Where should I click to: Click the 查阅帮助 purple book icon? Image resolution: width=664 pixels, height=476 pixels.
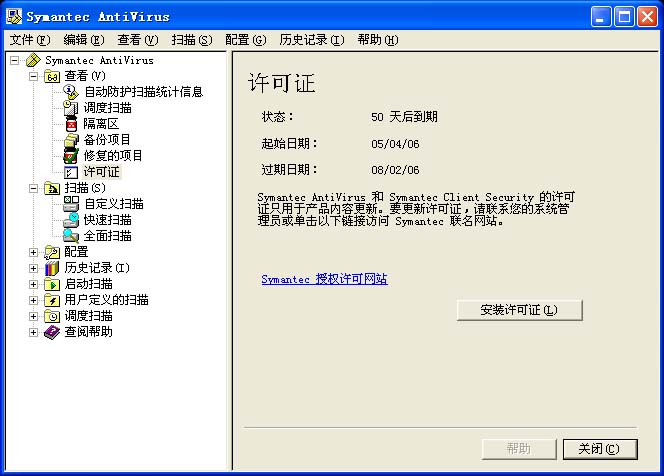point(52,332)
